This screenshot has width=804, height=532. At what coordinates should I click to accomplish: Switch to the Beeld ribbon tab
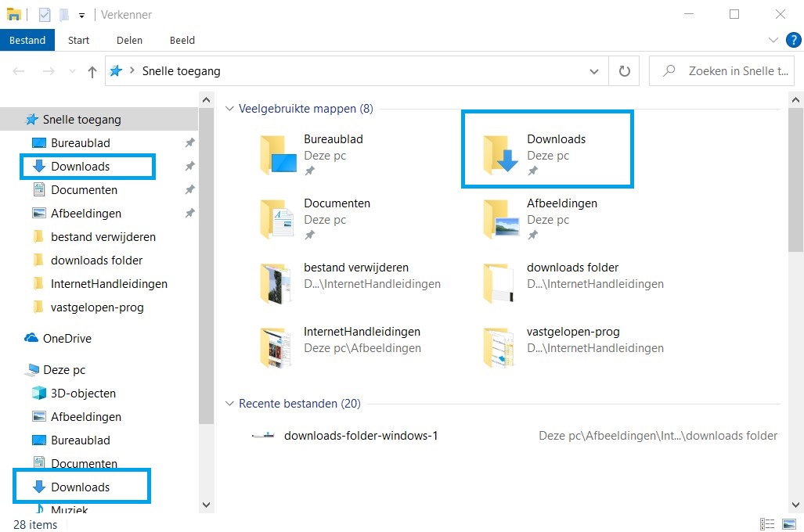pos(182,40)
